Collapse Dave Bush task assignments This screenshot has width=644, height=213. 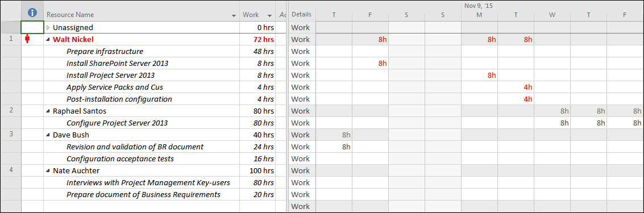(48, 135)
